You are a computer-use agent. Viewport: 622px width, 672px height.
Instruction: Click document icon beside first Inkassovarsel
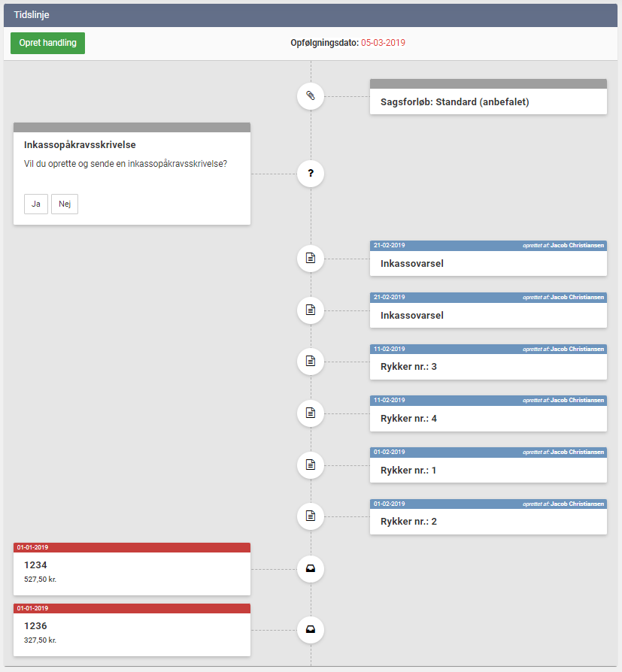[311, 258]
